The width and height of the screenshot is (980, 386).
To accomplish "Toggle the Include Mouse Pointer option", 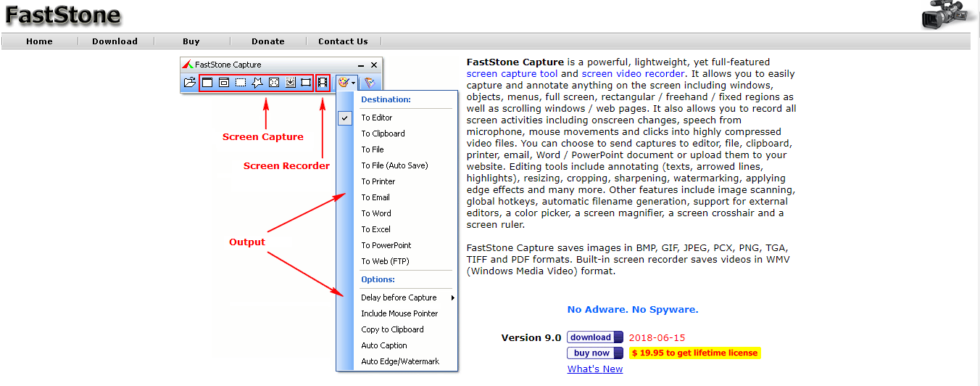I will 397,313.
